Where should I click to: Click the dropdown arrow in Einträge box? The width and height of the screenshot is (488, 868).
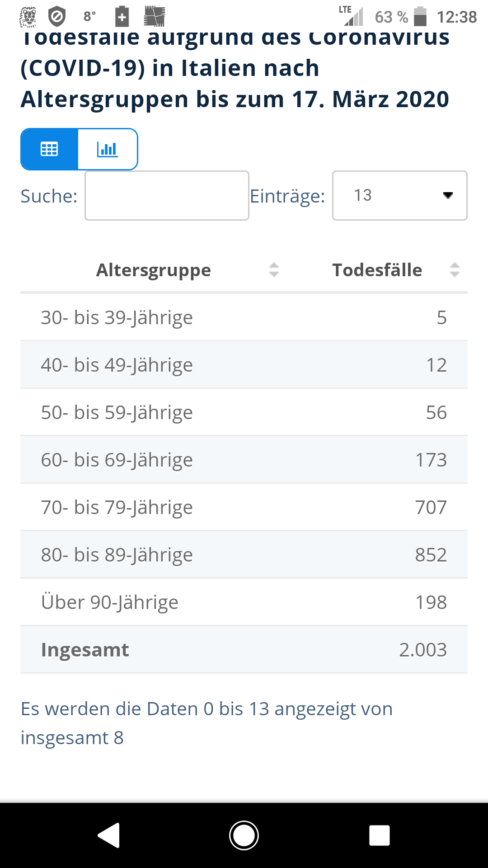pos(448,195)
